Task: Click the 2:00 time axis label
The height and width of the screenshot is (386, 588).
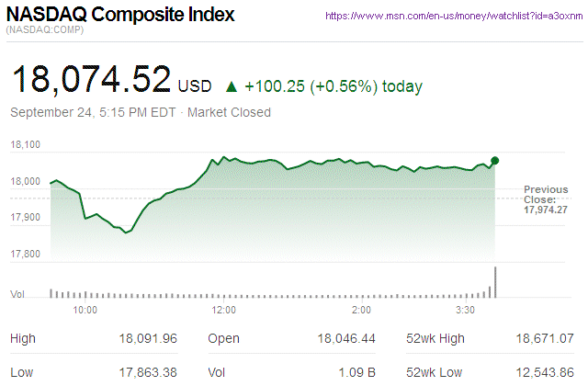Action: click(x=361, y=311)
